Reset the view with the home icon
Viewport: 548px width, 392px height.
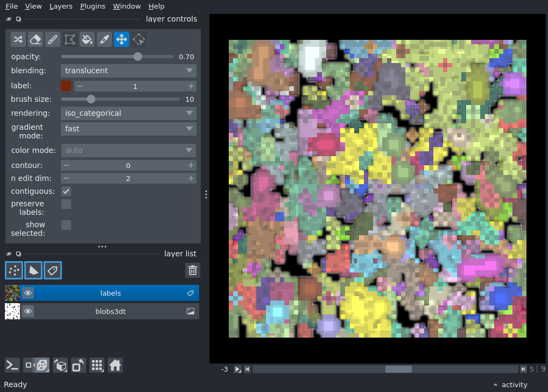(x=115, y=366)
